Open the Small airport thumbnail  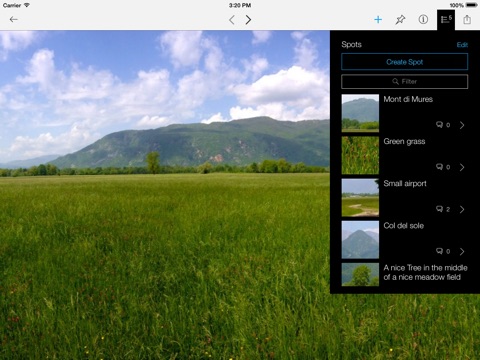pos(360,197)
